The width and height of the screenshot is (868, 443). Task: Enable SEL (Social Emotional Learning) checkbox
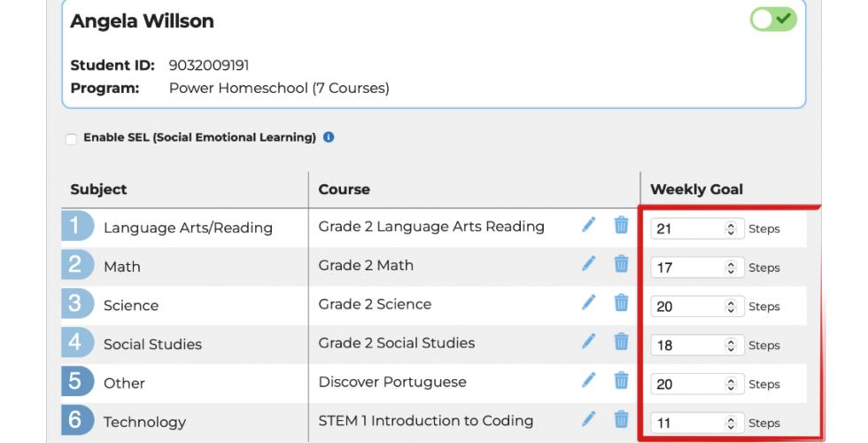tap(71, 139)
